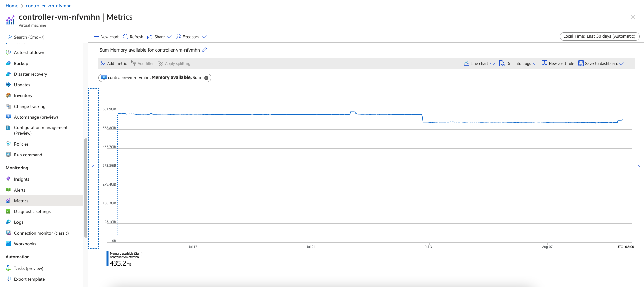Open the Feedback dropdown
This screenshot has height=287, width=644.
pos(191,37)
